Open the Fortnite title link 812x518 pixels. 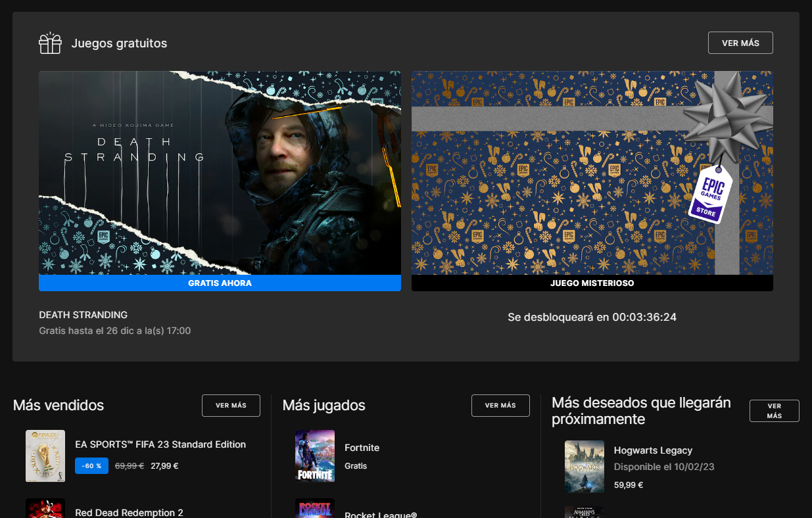pos(362,448)
